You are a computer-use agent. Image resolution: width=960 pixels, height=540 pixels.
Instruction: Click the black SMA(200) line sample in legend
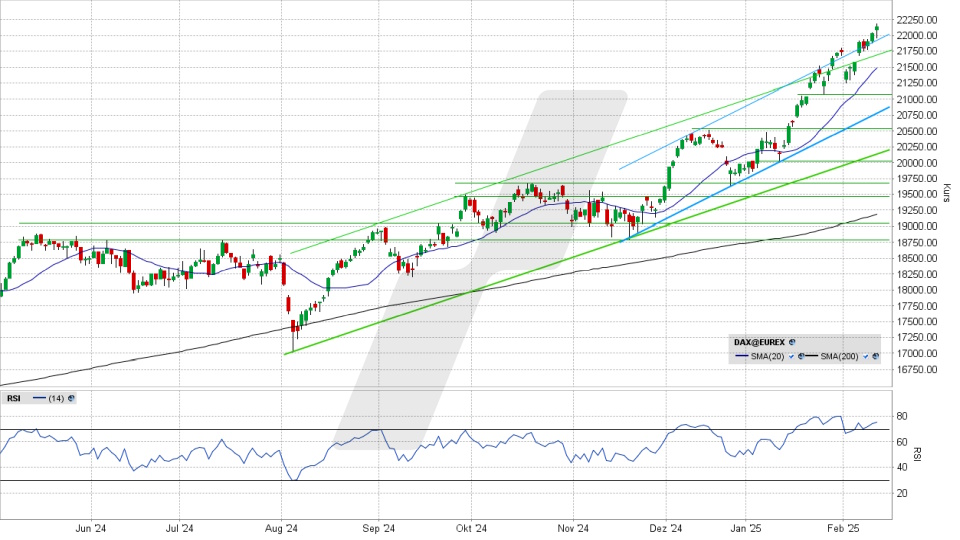[x=812, y=356]
